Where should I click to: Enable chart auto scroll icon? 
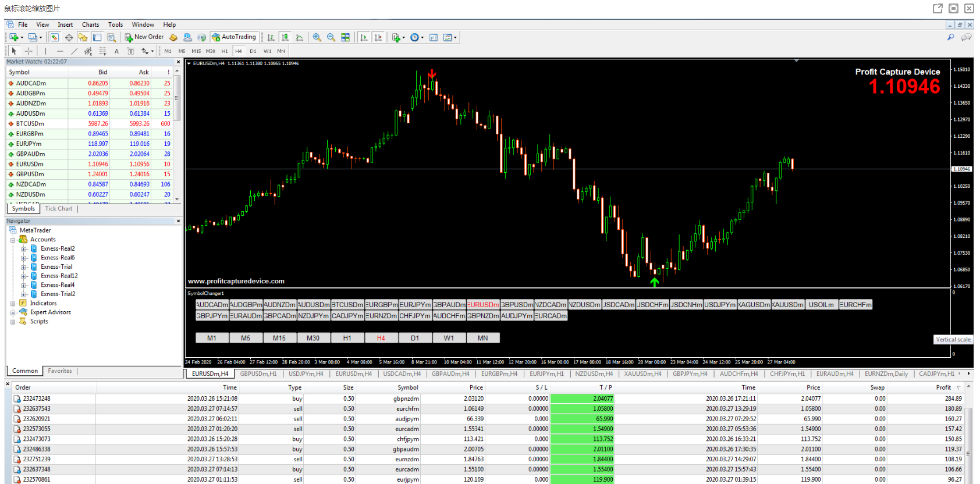tap(364, 37)
